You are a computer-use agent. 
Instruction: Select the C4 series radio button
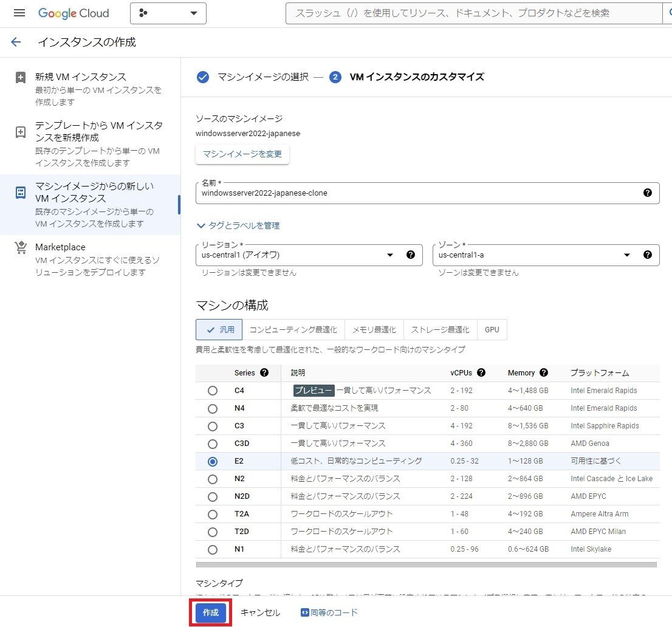pyautogui.click(x=213, y=391)
